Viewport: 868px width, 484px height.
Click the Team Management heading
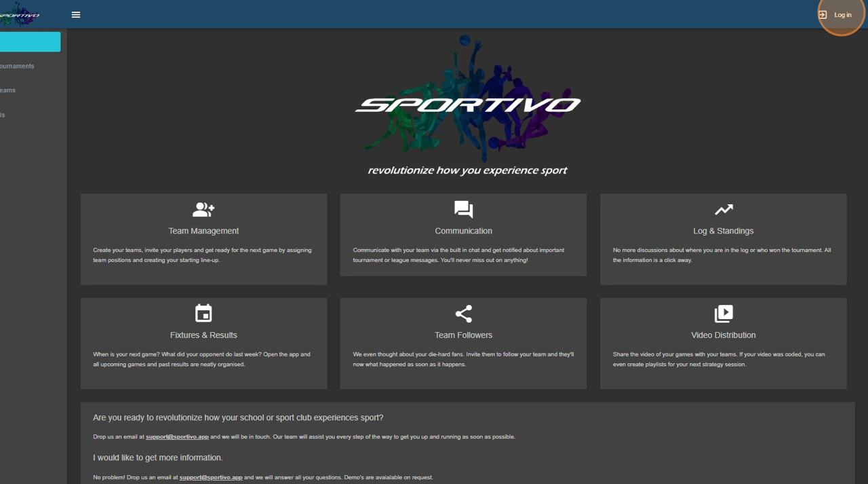point(203,231)
